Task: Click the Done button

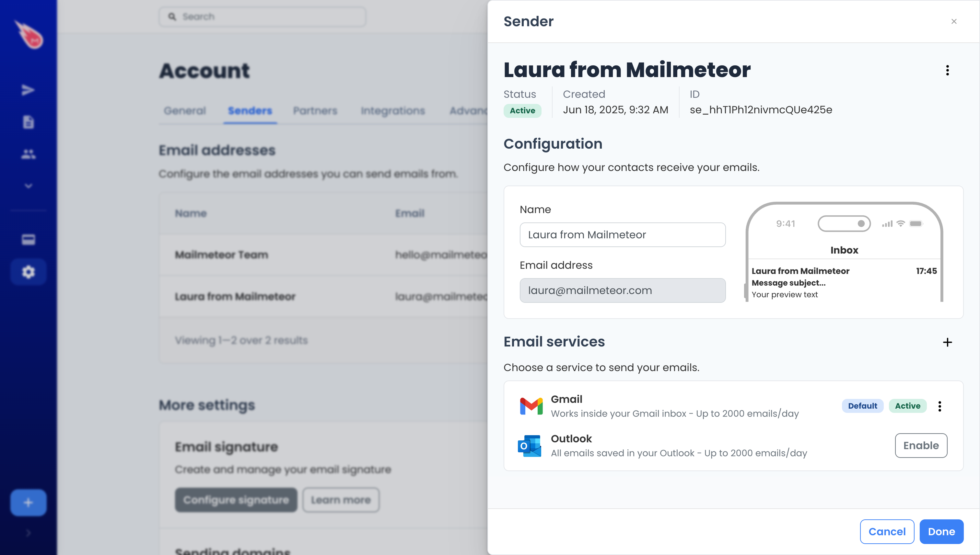Action: point(941,531)
